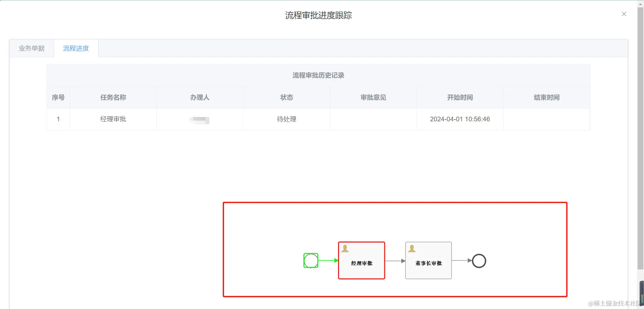The height and width of the screenshot is (309, 644).
Task: Click the start time 2024-04-01 10:56:46
Action: (460, 119)
